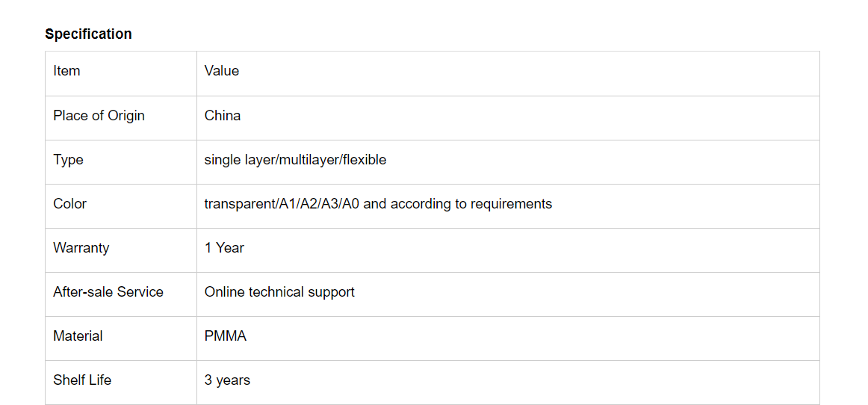Screen dimensions: 868x405
Task: Click the Value header cell
Action: click(222, 71)
